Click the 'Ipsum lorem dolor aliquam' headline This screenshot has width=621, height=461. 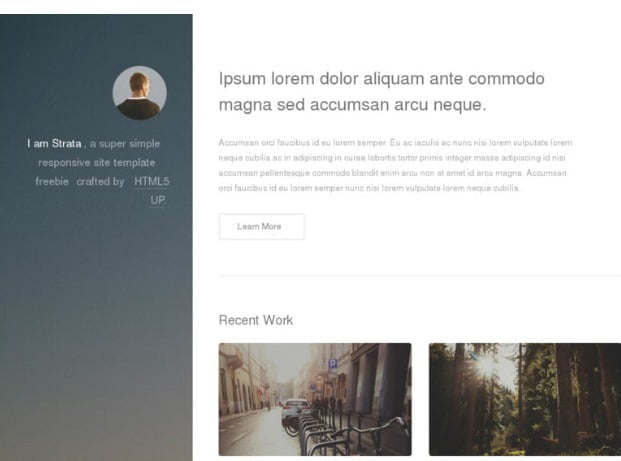click(381, 78)
